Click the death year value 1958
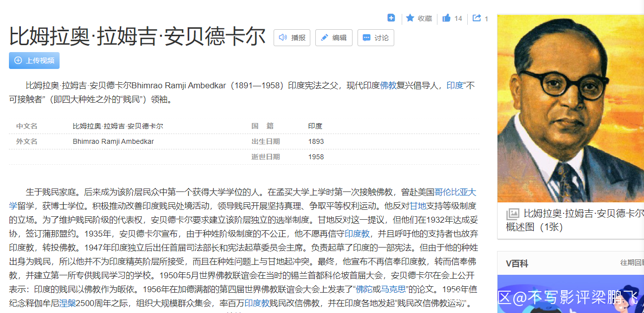The image size is (644, 313). [x=316, y=157]
